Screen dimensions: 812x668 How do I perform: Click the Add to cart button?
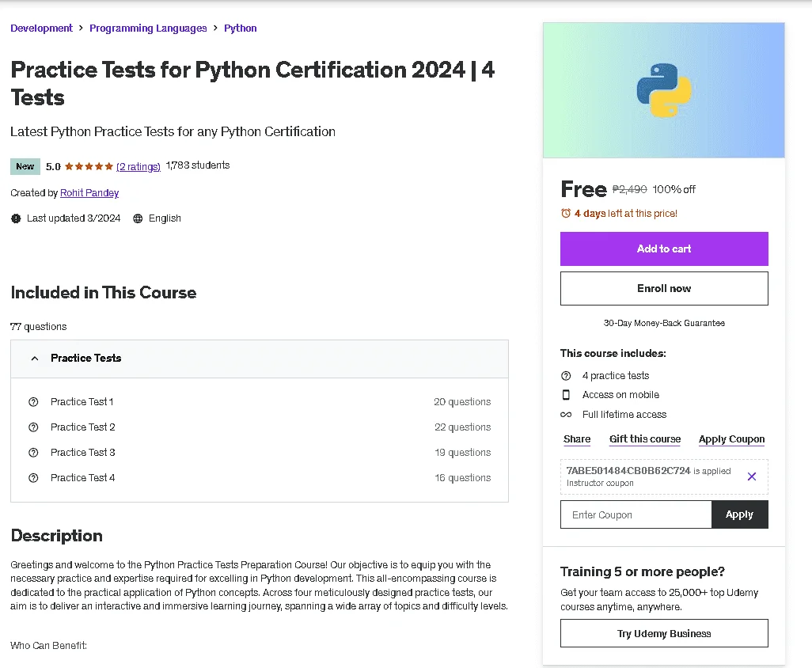pyautogui.click(x=664, y=249)
